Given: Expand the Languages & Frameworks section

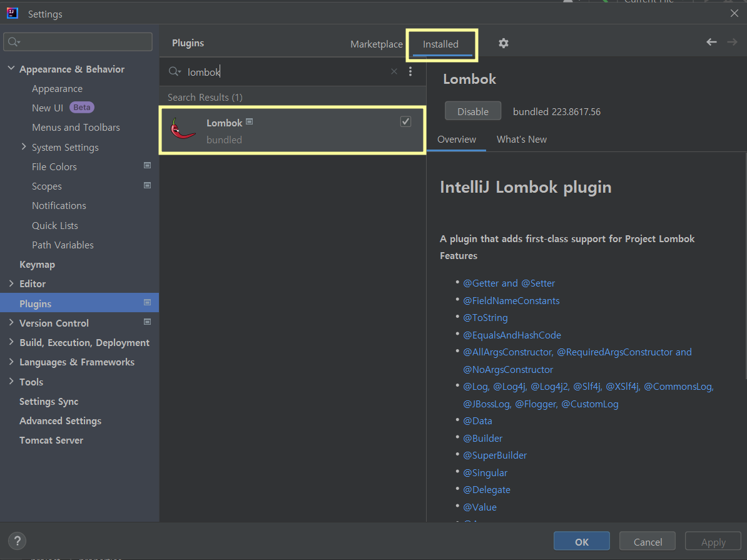Looking at the screenshot, I should 11,361.
